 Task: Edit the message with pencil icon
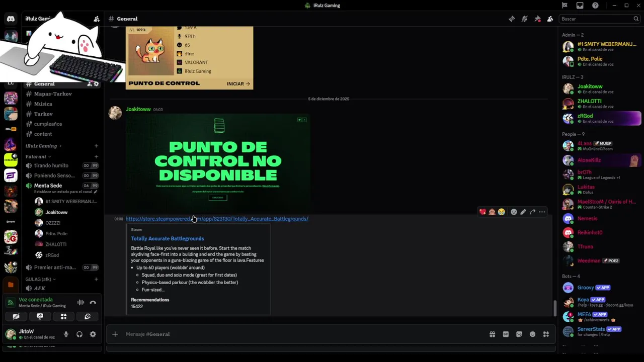tap(523, 212)
